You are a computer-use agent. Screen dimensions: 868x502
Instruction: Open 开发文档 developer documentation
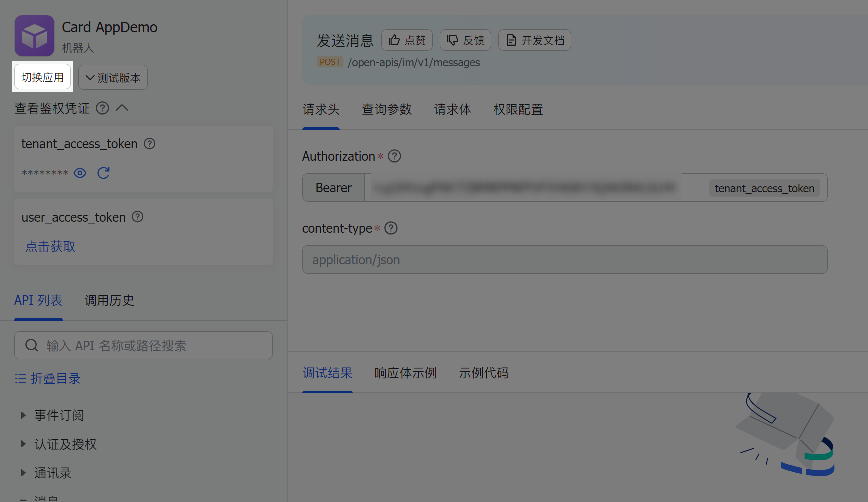pyautogui.click(x=534, y=40)
